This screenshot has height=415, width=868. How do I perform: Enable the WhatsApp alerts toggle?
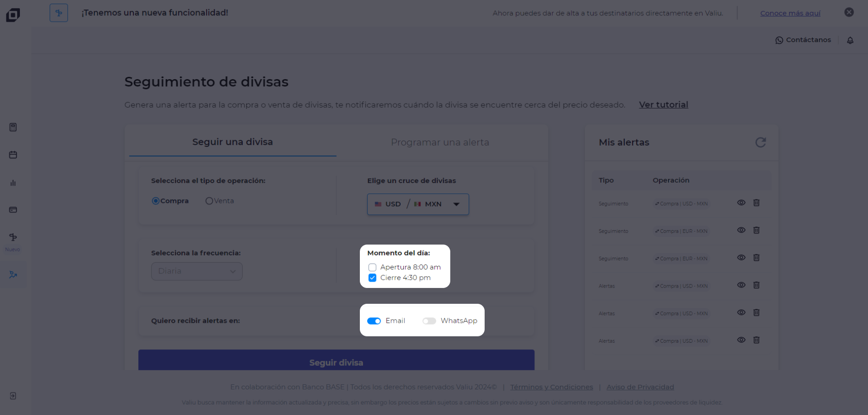(x=429, y=321)
